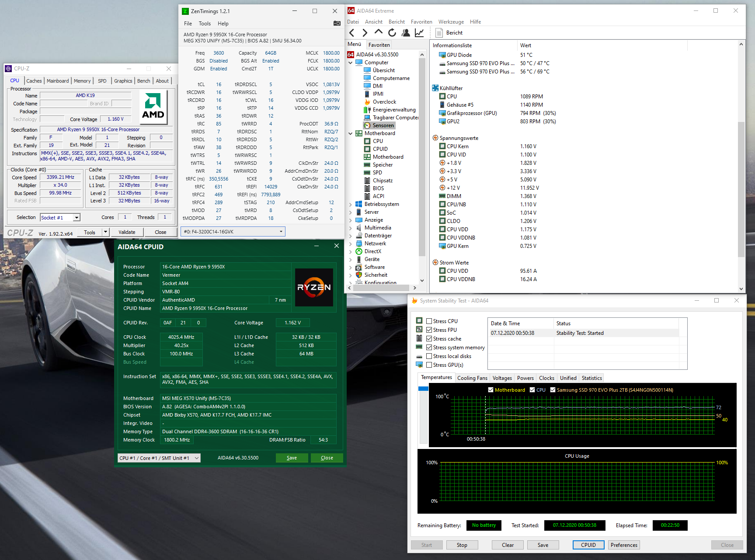Expand the Netzwerk tree node
The height and width of the screenshot is (560, 755).
pyautogui.click(x=351, y=243)
